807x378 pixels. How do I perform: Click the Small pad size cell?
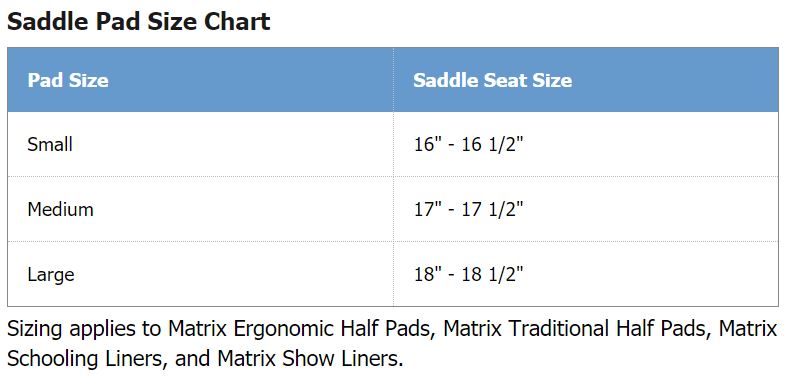pos(200,144)
